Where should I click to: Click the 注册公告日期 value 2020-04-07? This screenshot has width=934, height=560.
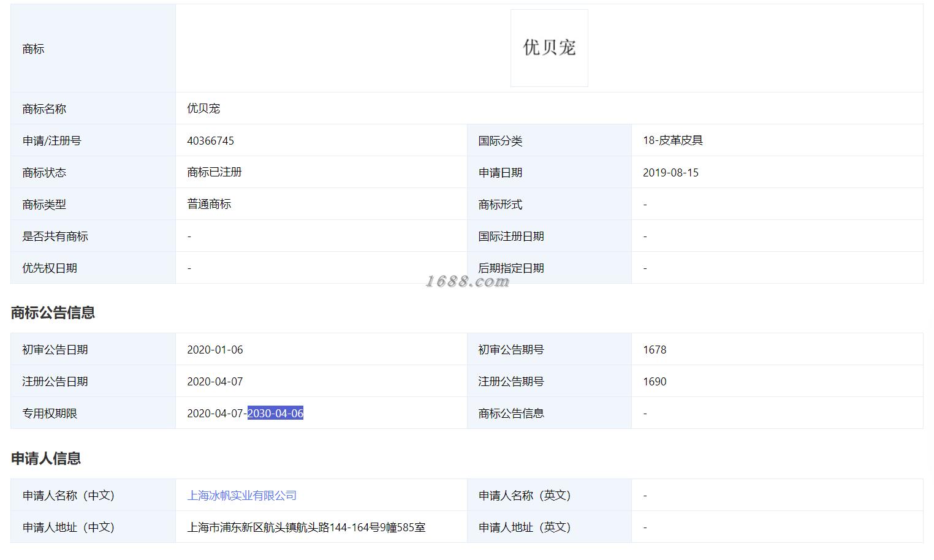215,381
